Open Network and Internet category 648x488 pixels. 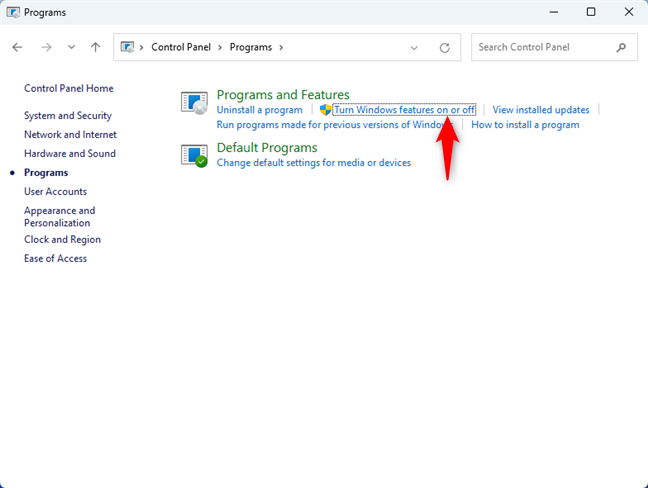[x=70, y=135]
